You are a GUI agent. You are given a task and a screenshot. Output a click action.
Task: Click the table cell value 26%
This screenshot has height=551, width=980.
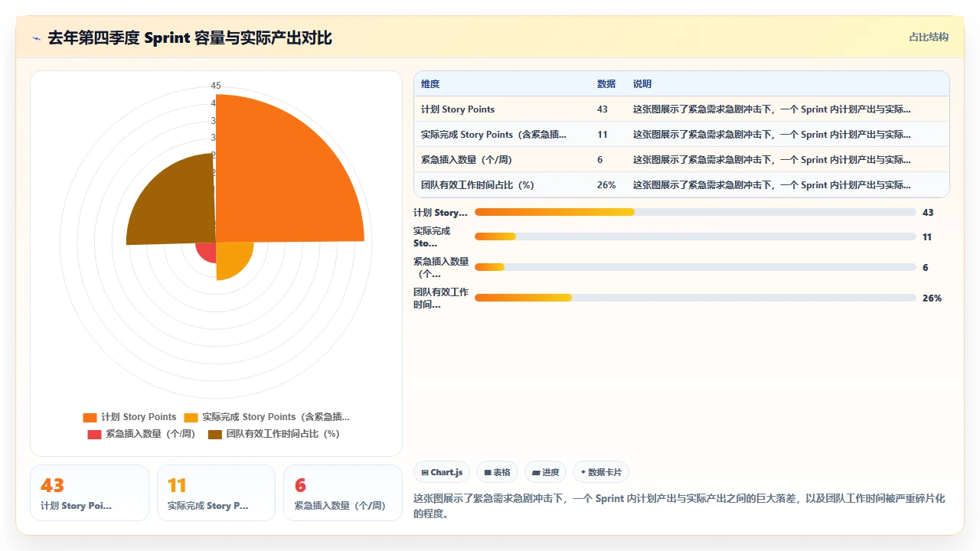(x=606, y=185)
